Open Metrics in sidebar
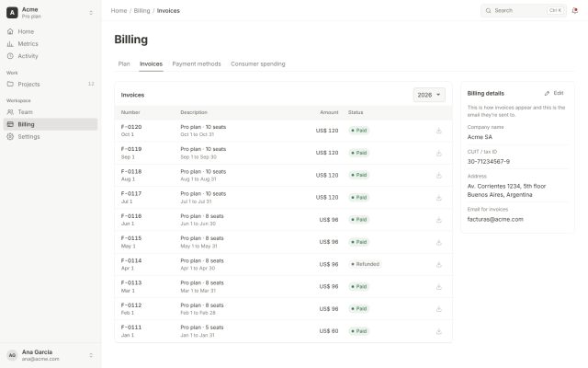Screen dimensions: 588x368 (x=51, y=44)
